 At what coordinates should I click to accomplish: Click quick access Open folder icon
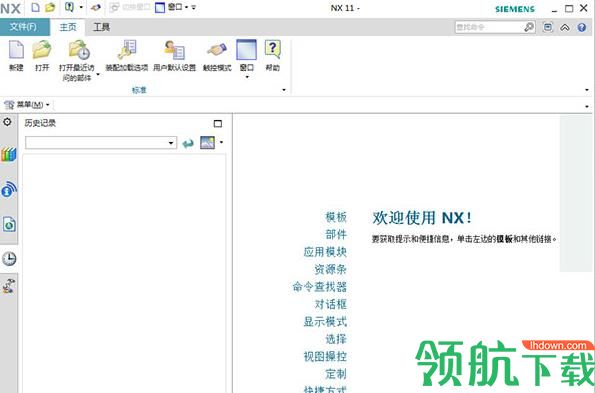[50, 7]
